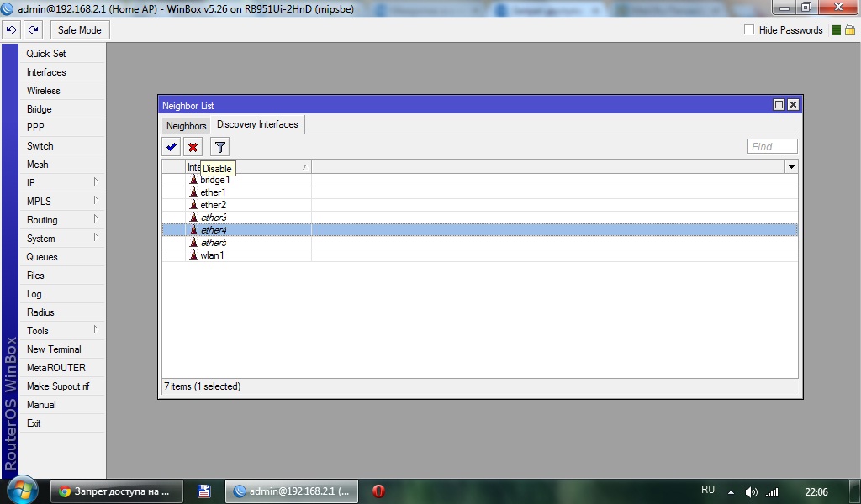Open the Windows Start button

coord(23,491)
